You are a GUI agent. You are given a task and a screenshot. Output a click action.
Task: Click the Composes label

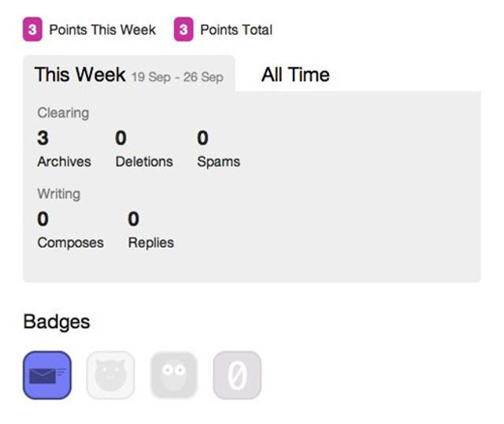pos(70,243)
